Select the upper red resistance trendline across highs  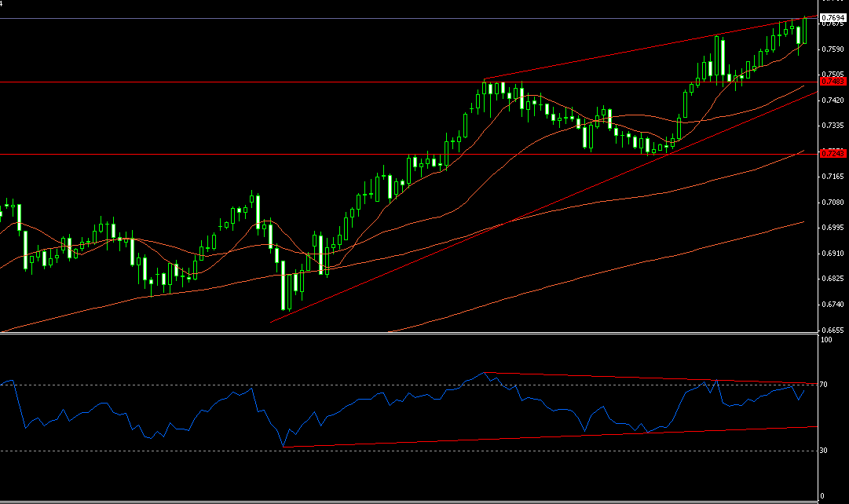click(x=650, y=48)
